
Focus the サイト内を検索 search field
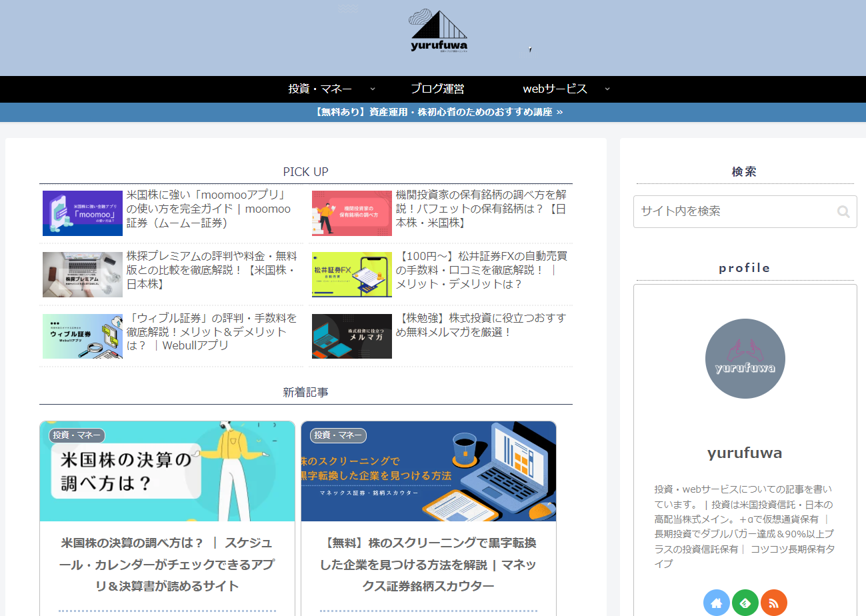point(745,211)
